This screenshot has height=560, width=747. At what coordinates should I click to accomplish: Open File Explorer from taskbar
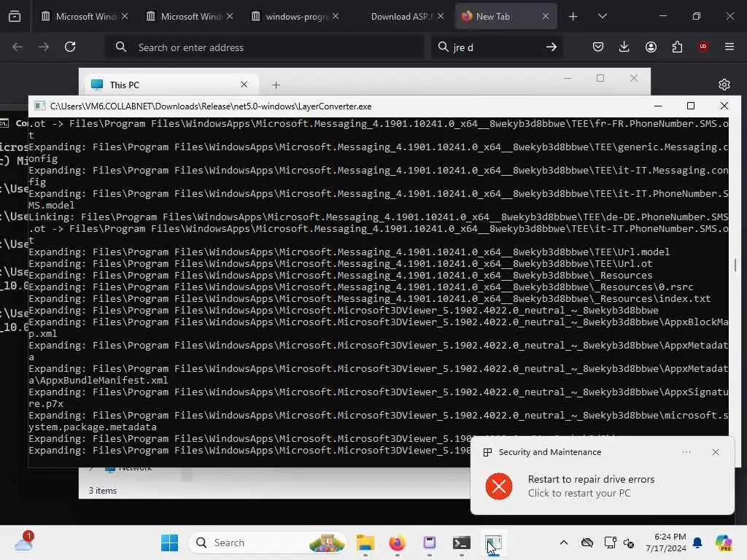[365, 542]
